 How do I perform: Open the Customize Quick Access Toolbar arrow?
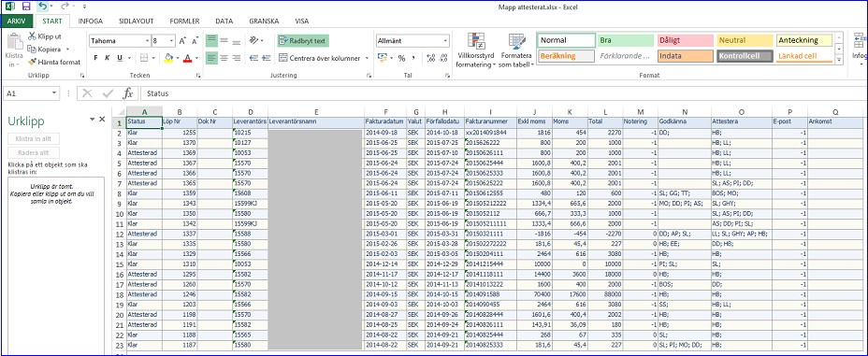pos(84,7)
